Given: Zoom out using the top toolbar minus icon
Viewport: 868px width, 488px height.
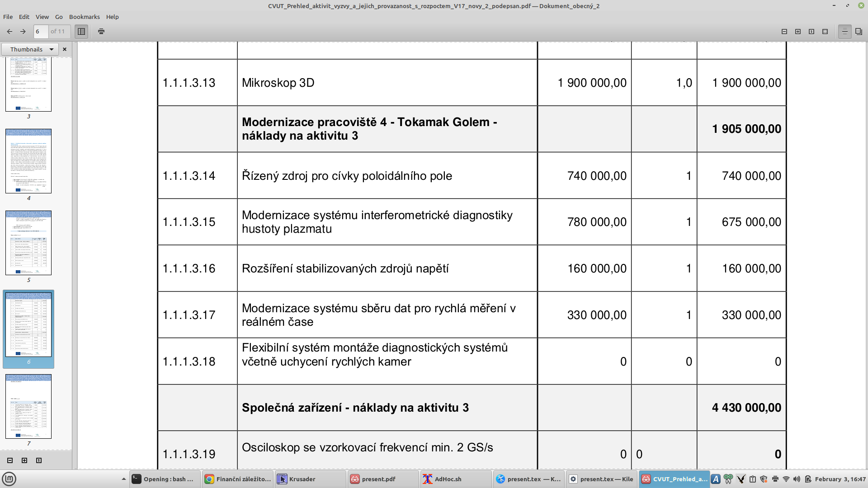Looking at the screenshot, I should pyautogui.click(x=784, y=32).
